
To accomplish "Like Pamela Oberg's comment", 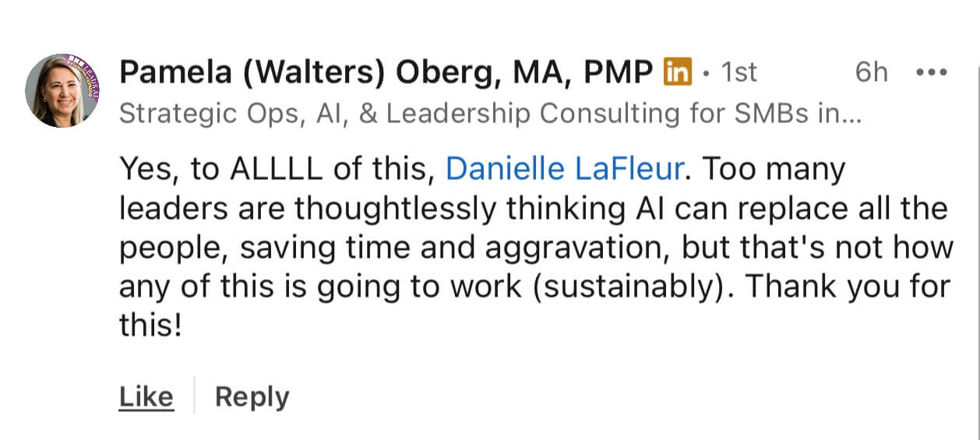I will click(146, 397).
